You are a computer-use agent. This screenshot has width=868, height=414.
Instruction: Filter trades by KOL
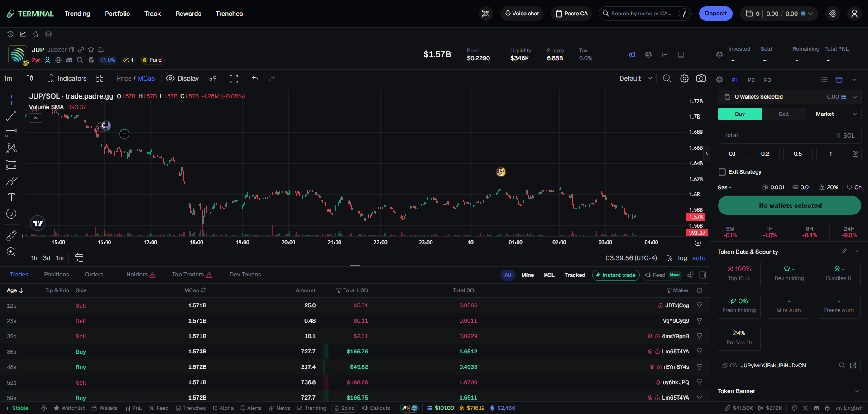point(549,275)
